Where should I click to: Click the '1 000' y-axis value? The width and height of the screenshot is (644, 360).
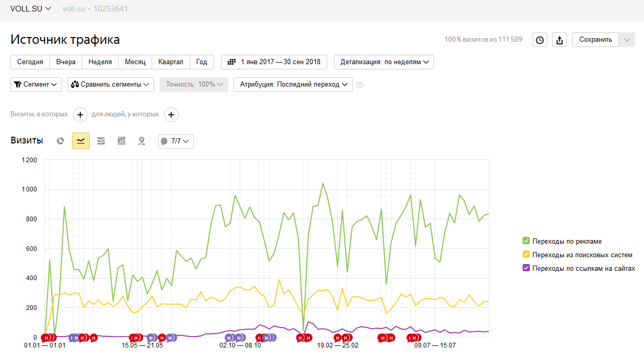pyautogui.click(x=29, y=189)
